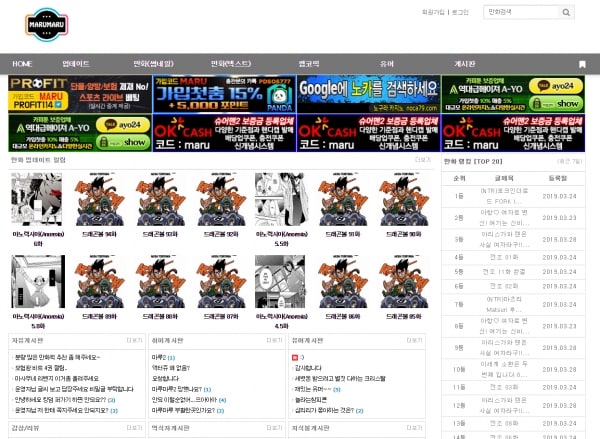Open the Anomia 4.5화 thumbnail
The height and width of the screenshot is (439, 600).
click(280, 282)
